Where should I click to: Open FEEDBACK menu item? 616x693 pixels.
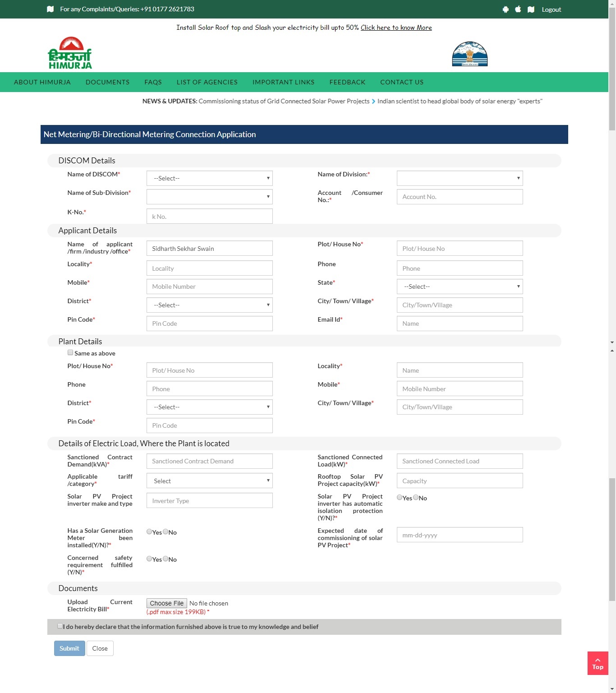tap(347, 82)
